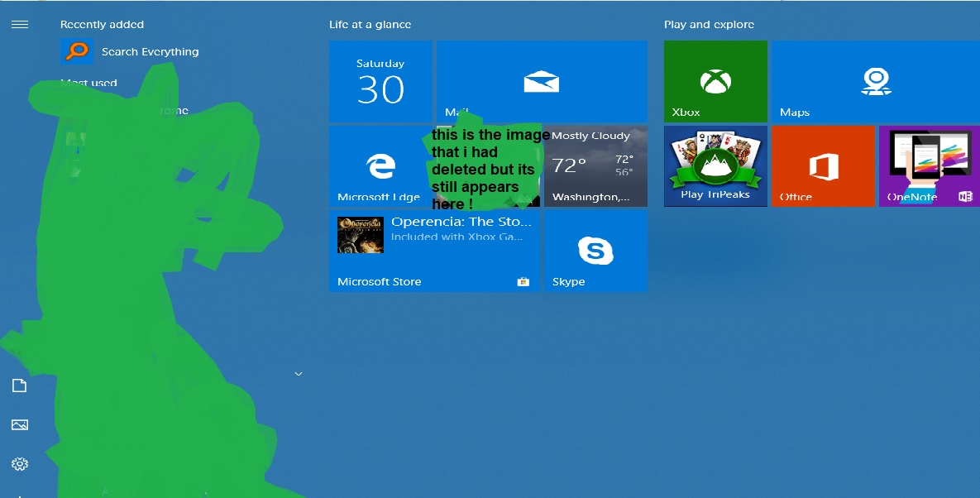Expand the app list chevron
The image size is (980, 498).
click(x=298, y=374)
